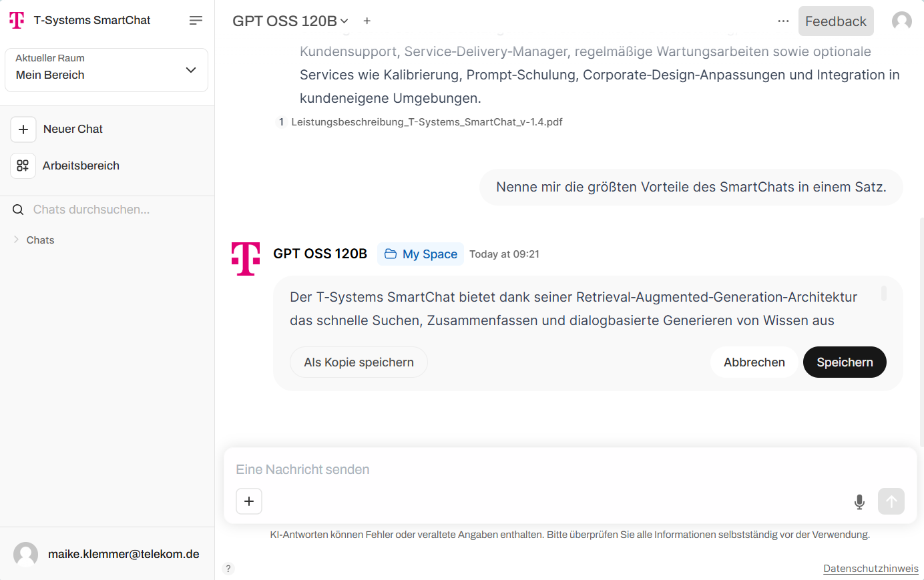The height and width of the screenshot is (580, 924).
Task: Open the Datenschutzhinweis link
Action: (x=871, y=569)
